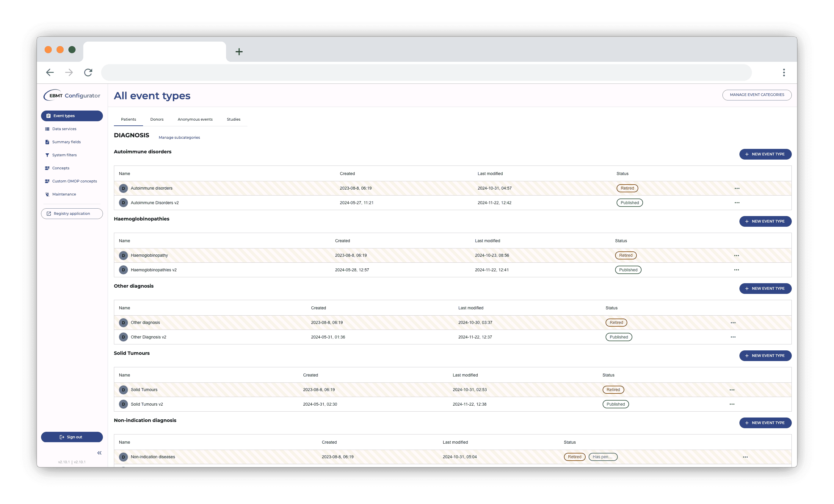Viewport: 834px width, 504px height.
Task: Open a new browser tab with the plus icon
Action: 239,52
